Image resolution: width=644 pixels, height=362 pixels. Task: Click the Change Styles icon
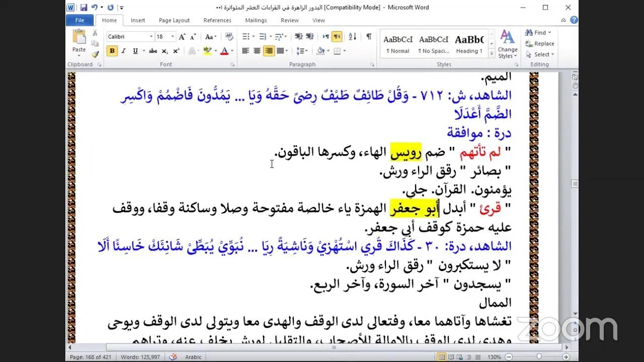point(507,38)
